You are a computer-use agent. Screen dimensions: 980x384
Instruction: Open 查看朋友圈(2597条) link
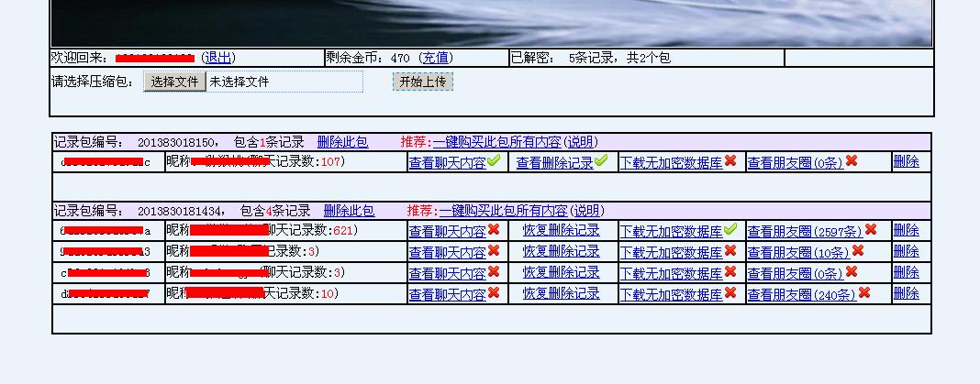[805, 231]
